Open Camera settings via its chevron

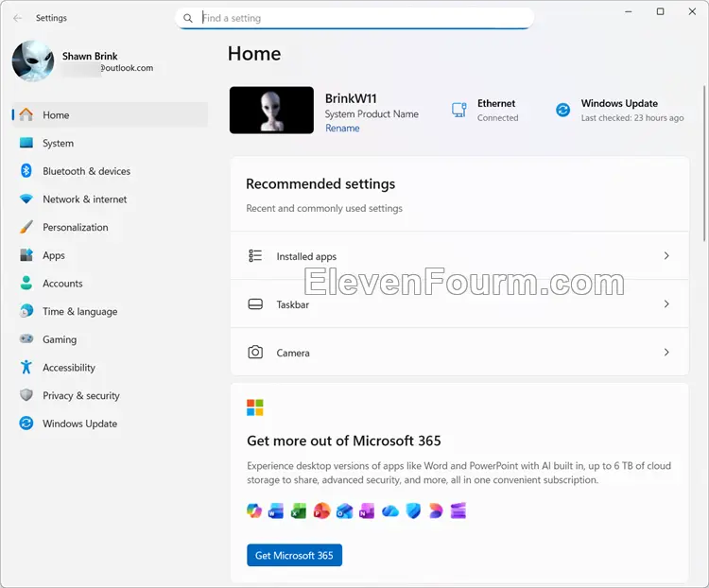click(x=666, y=352)
